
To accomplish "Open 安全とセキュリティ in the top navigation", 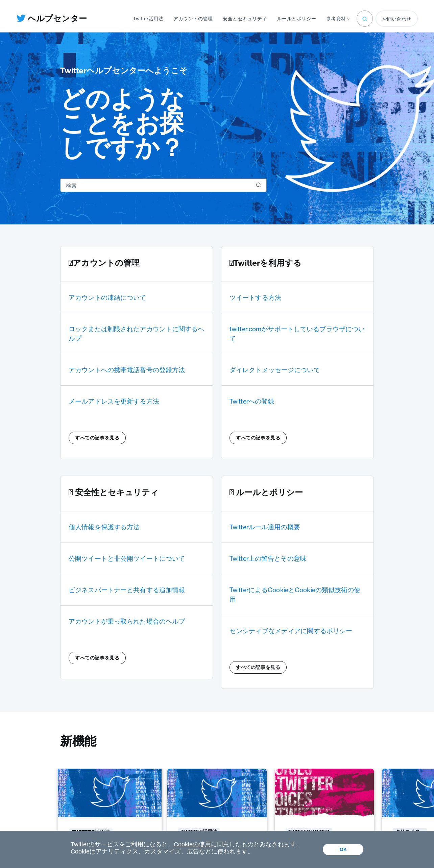I will coord(244,19).
